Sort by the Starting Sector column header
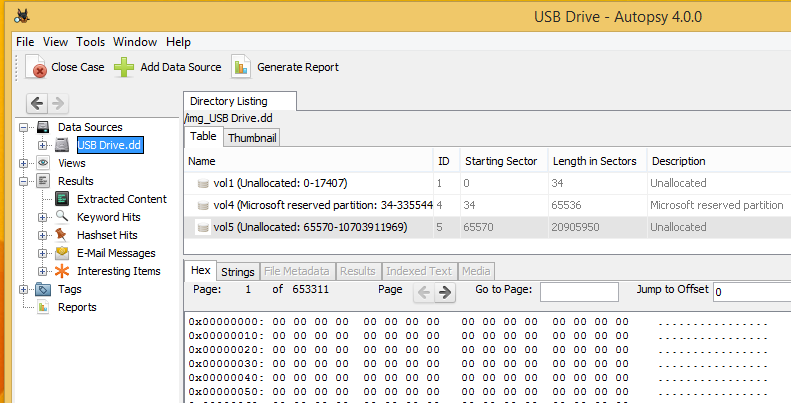Screen dimensions: 791x403 click(503, 161)
